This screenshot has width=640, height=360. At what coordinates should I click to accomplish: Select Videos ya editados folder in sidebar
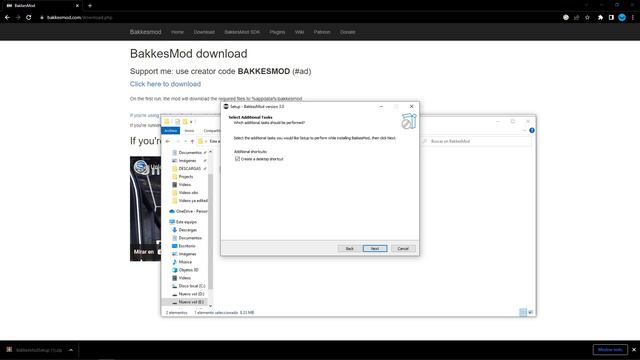(x=193, y=201)
